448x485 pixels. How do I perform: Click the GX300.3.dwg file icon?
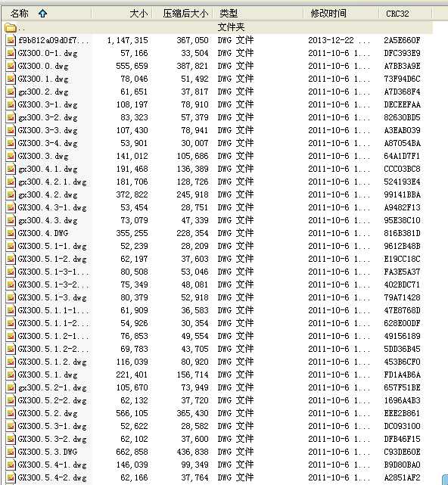(x=11, y=156)
